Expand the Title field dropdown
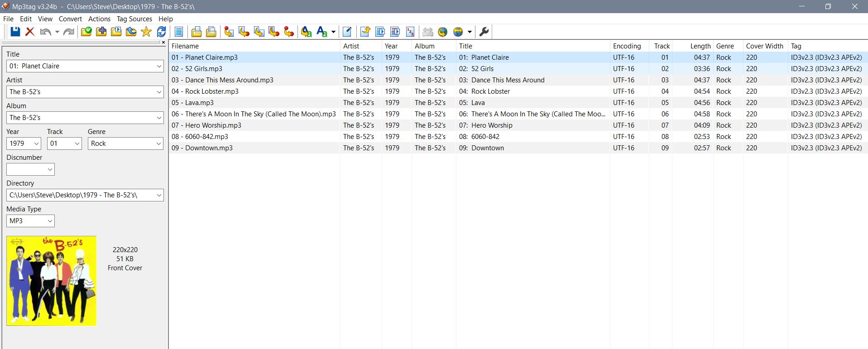This screenshot has width=868, height=349. pos(159,66)
